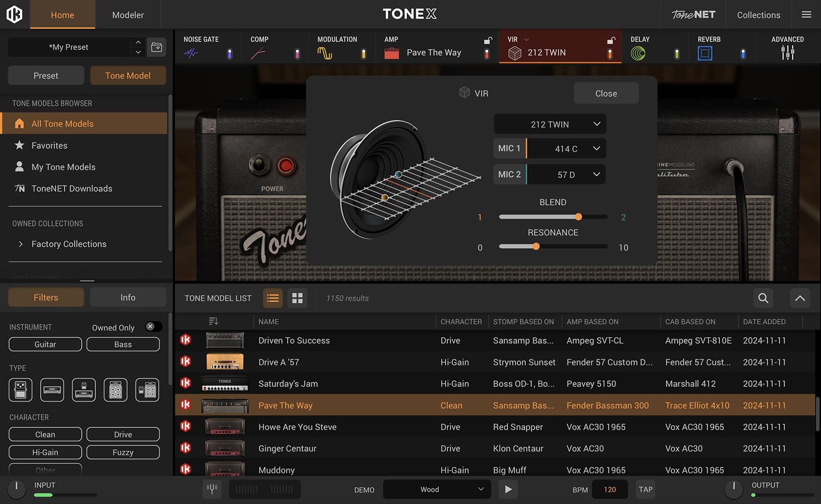Select the Ginger Centaur tone model row

pos(495,448)
